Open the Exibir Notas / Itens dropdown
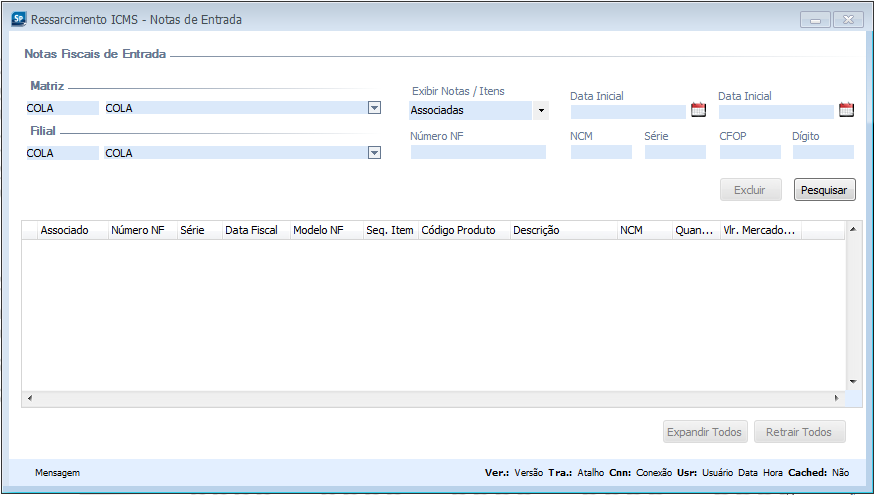The width and height of the screenshot is (874, 495). click(x=541, y=111)
